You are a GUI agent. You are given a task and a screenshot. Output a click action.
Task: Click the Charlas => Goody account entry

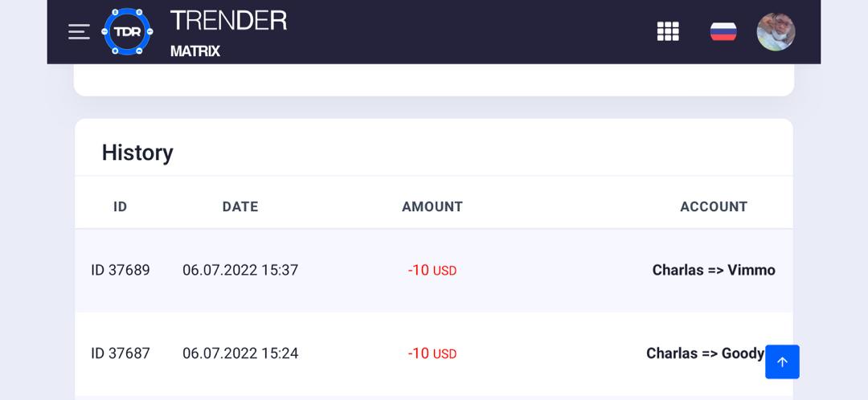click(x=706, y=353)
